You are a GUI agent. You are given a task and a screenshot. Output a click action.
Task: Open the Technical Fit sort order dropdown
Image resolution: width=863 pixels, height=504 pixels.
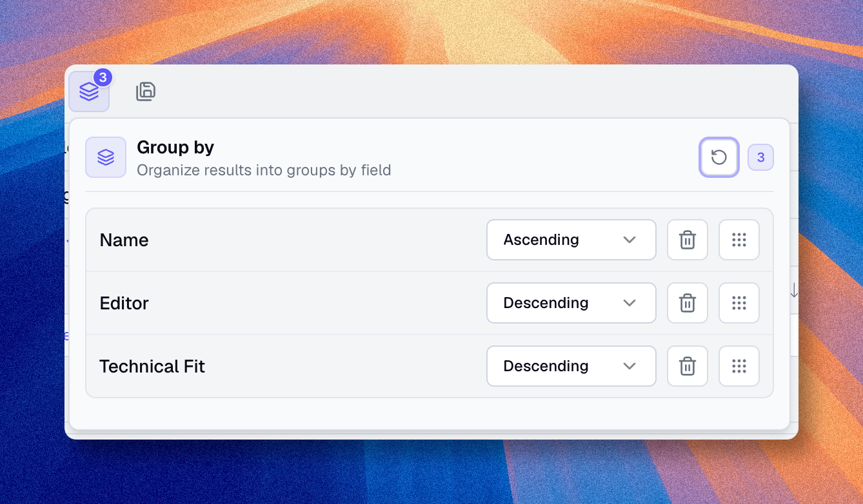click(x=571, y=366)
